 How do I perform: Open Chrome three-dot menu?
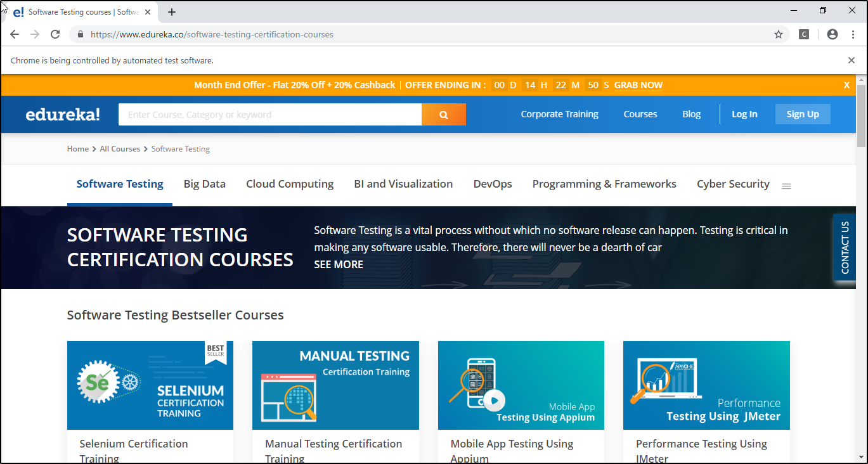click(x=852, y=34)
